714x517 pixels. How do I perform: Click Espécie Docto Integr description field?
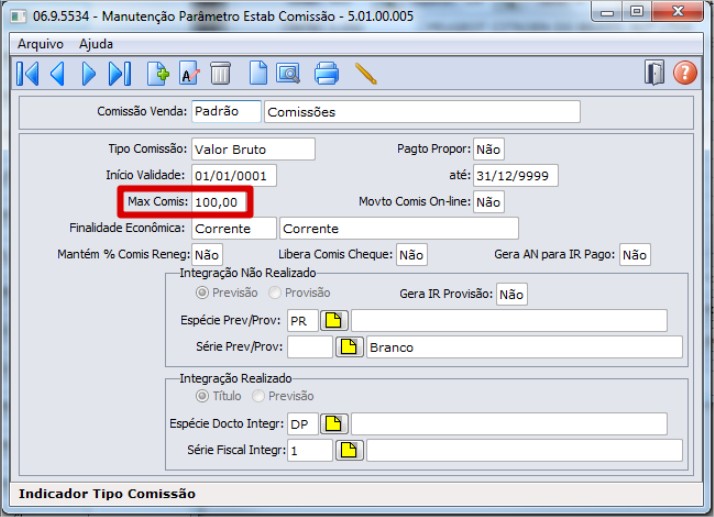[x=509, y=424]
